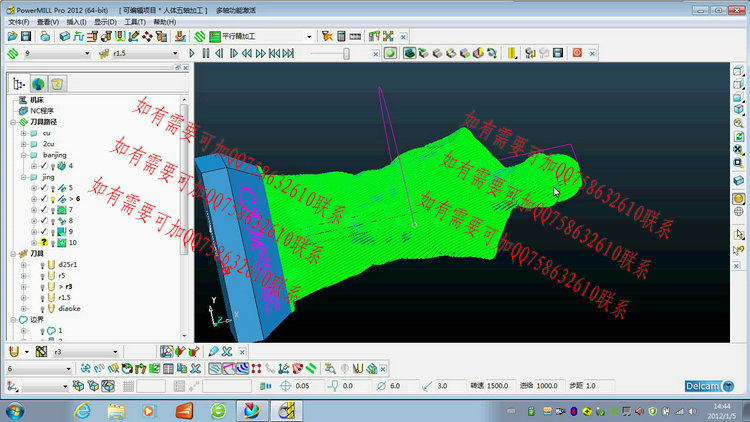Toggle lightbulb visibility of boundary 1
This screenshot has width=750, height=422.
click(x=42, y=331)
